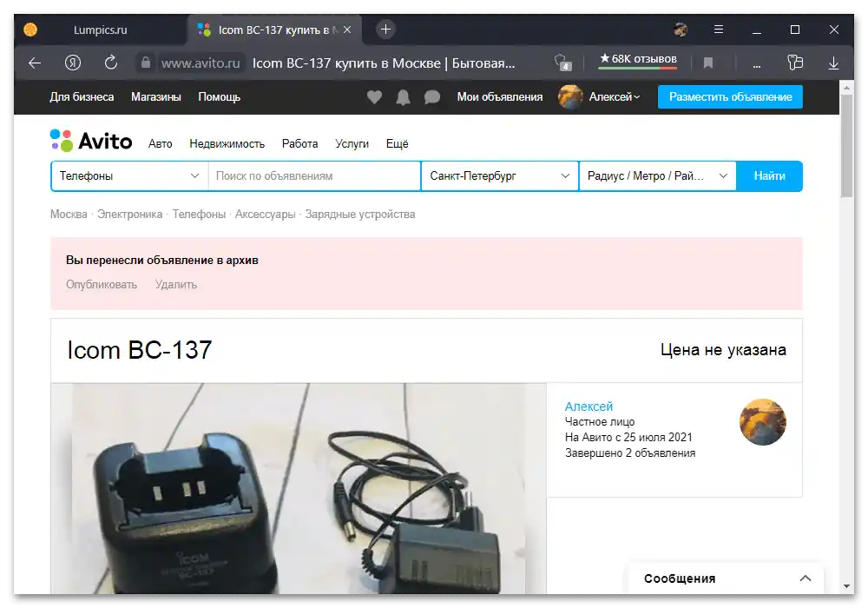Click Алексей's avatar in the top bar
868x608 pixels.
(x=569, y=97)
